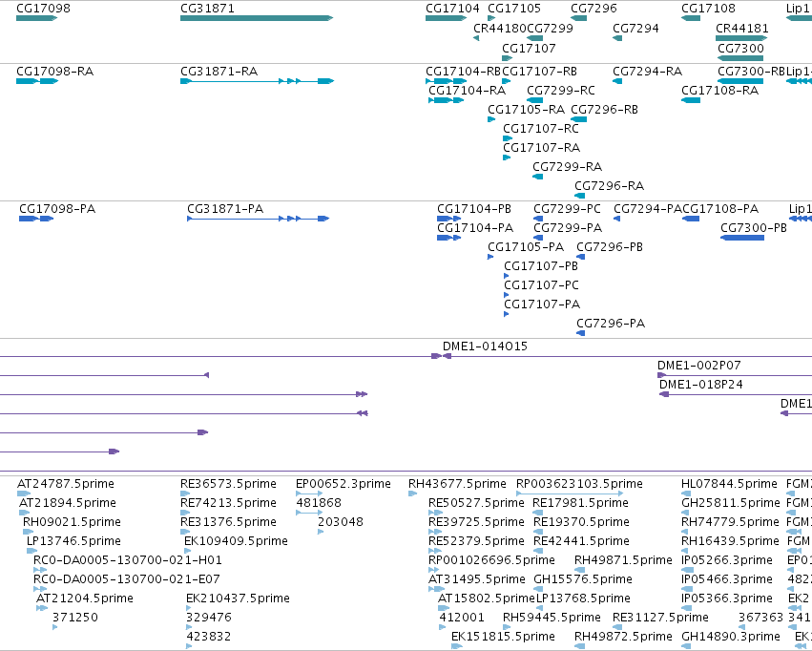812x651 pixels.
Task: Click the EP00652.3prime EST label
Action: [x=343, y=484]
